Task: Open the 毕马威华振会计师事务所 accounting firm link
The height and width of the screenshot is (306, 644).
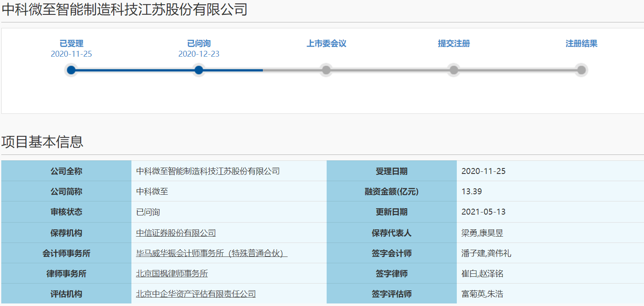Action: point(211,254)
